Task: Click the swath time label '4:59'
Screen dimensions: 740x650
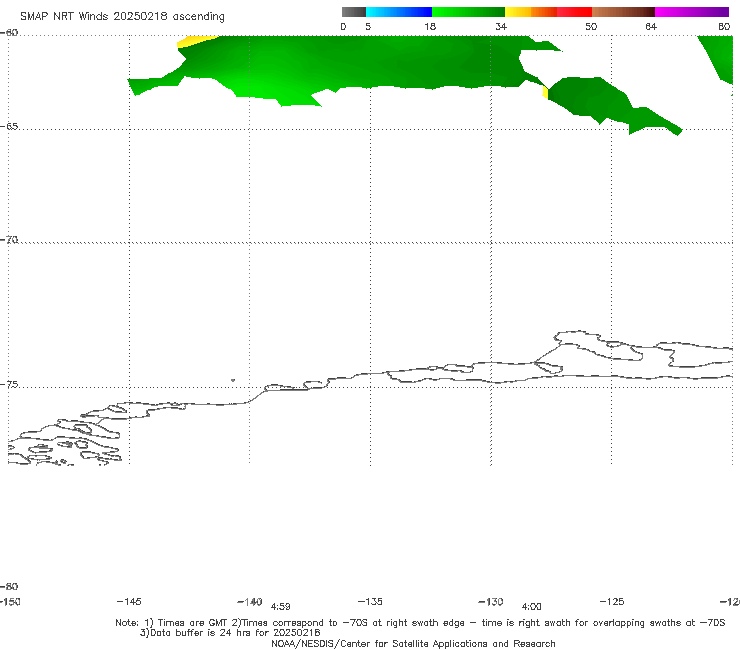Action: (280, 607)
